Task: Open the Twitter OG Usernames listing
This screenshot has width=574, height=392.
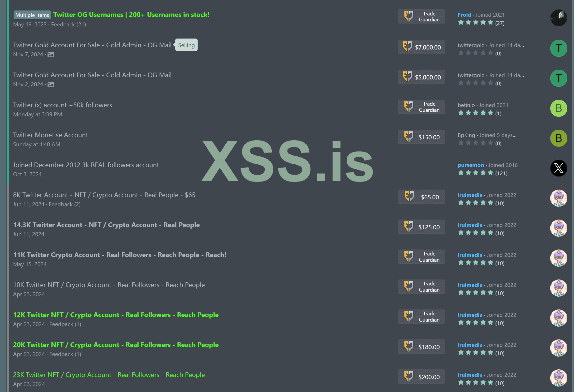Action: pyautogui.click(x=131, y=15)
